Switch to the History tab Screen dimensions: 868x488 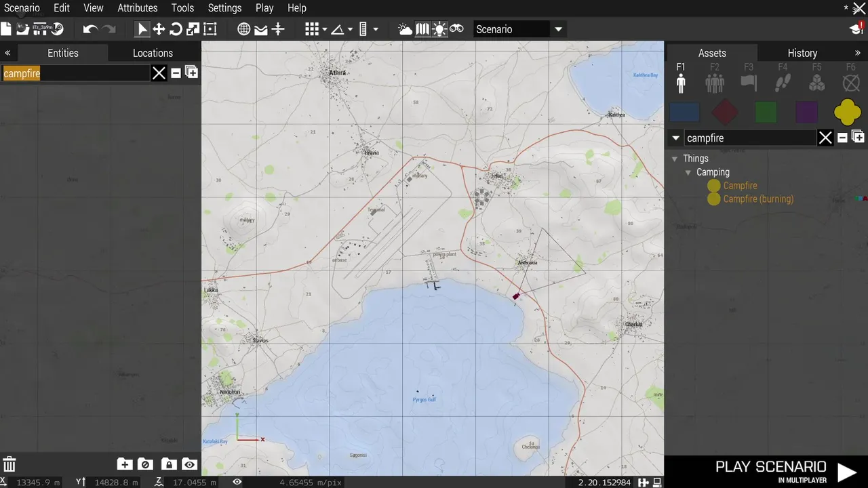click(x=802, y=53)
